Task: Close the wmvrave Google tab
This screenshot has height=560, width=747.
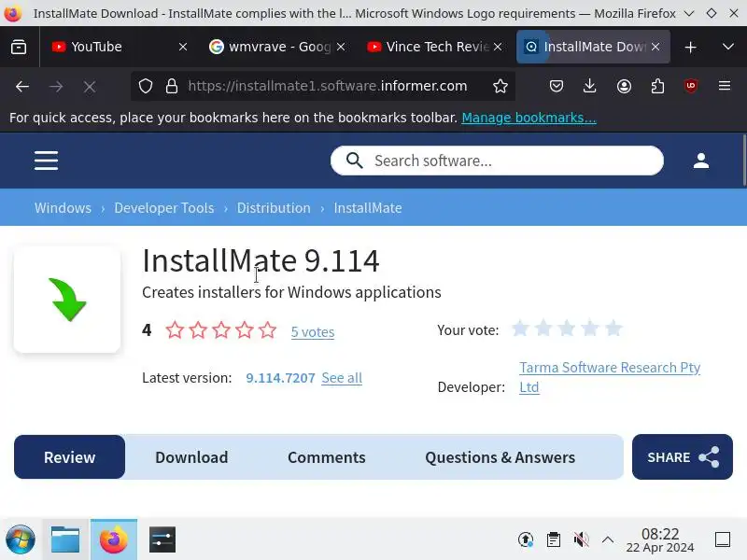Action: tap(341, 47)
